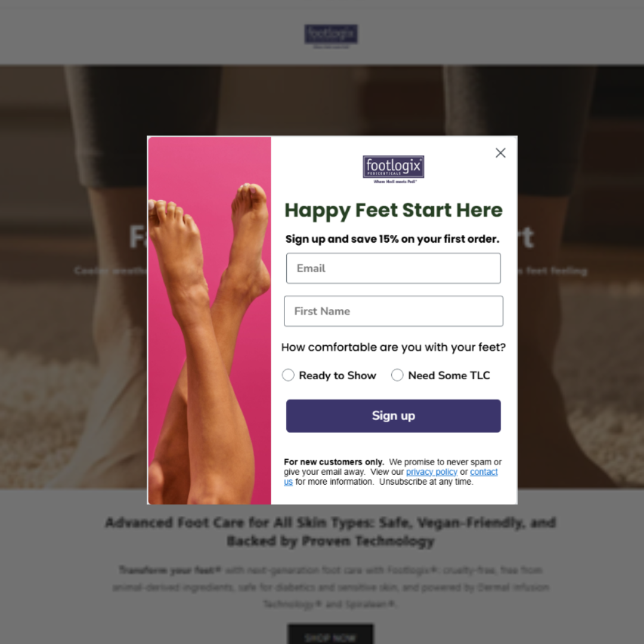Click the Where Medi meets Pedi tagline
This screenshot has height=644, width=644.
(395, 181)
